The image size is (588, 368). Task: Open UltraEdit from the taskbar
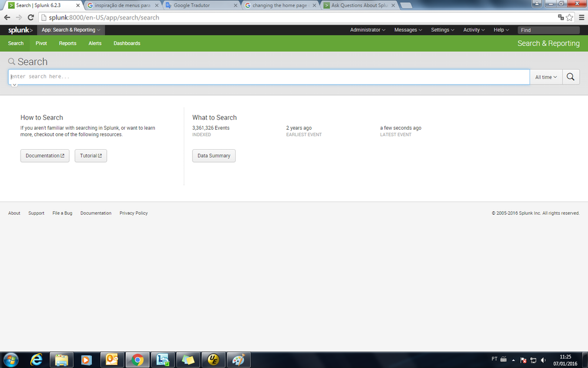pyautogui.click(x=213, y=359)
